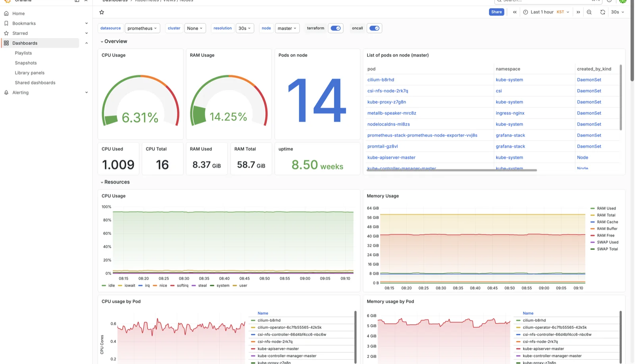The image size is (635, 364).
Task: Click the Dashboards breadcrumb link
Action: pos(115,1)
